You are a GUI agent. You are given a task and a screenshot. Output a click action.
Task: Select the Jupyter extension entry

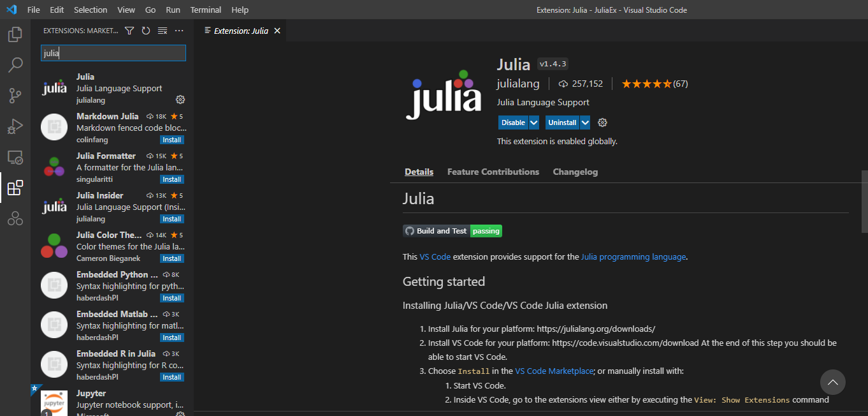click(112, 401)
